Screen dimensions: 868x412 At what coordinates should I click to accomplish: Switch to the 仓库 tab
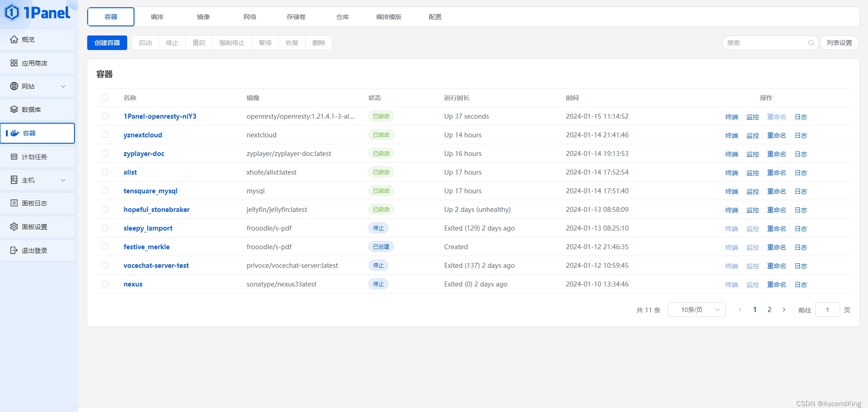[342, 17]
